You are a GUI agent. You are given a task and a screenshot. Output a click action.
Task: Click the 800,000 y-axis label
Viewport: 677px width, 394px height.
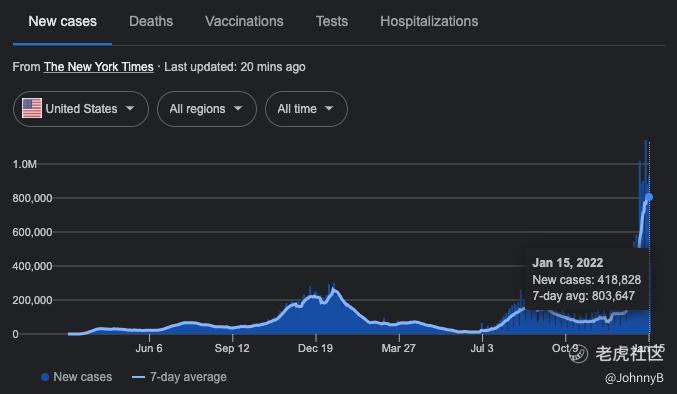click(32, 199)
